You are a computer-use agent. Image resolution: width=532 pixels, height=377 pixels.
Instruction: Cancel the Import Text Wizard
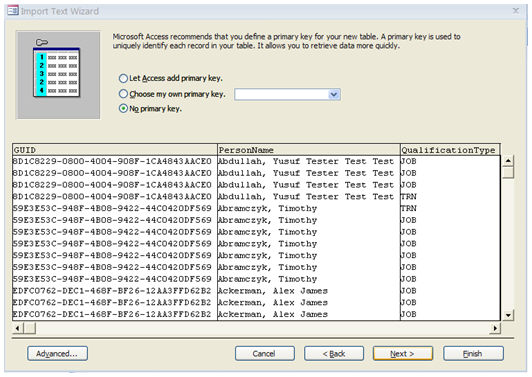coord(265,354)
